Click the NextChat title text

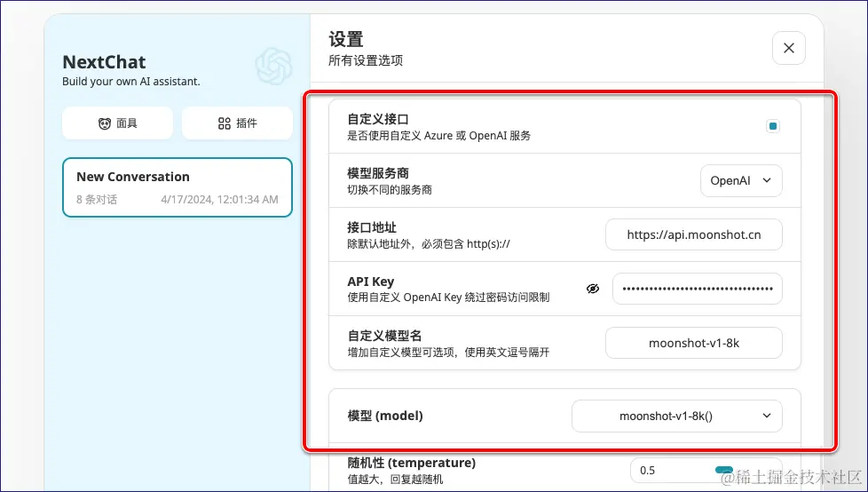[104, 61]
